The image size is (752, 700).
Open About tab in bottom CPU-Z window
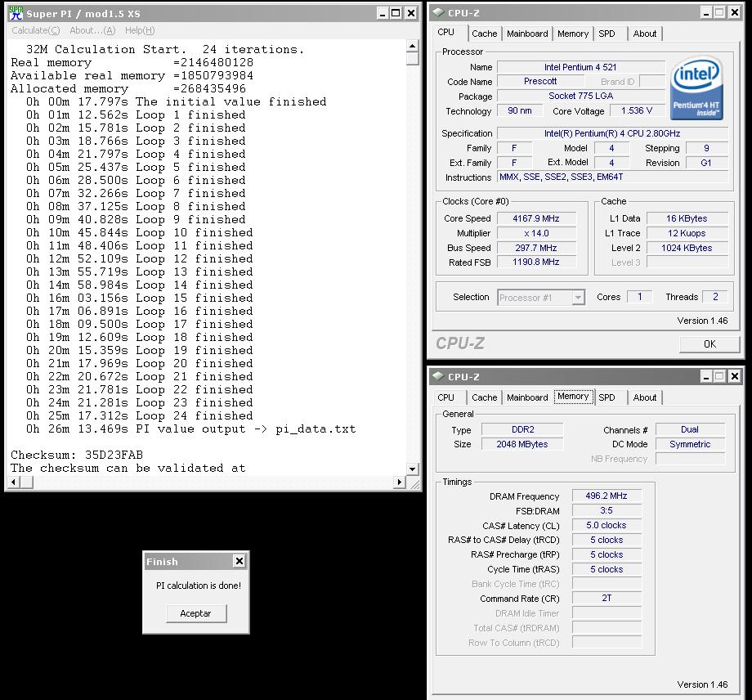pos(645,397)
